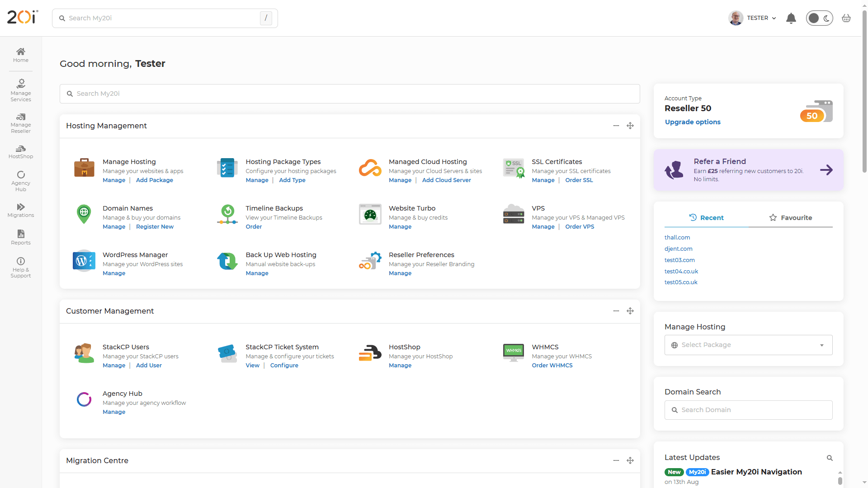This screenshot has height=488, width=868.
Task: Open recent domain djent.com
Action: click(x=679, y=249)
